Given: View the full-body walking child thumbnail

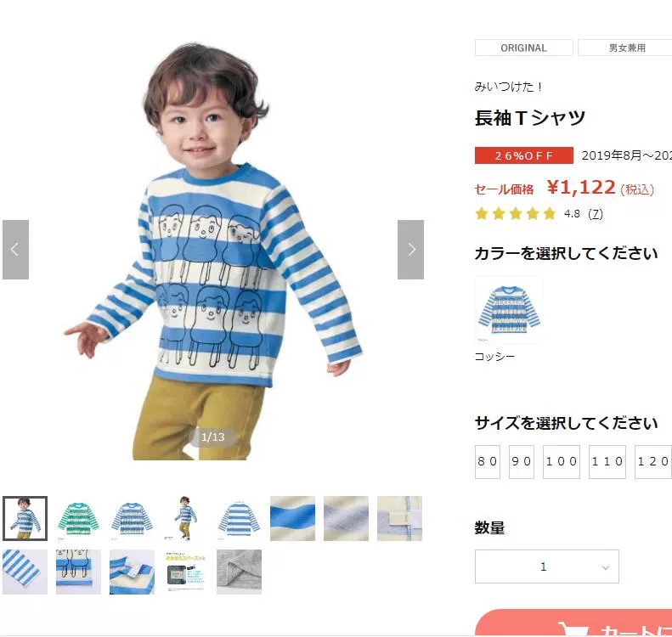Looking at the screenshot, I should tap(185, 518).
